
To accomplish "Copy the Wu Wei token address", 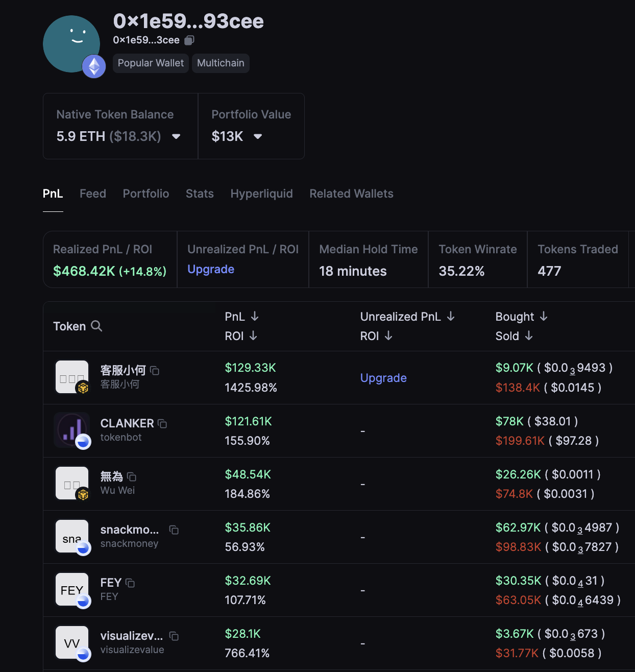I will tap(132, 477).
